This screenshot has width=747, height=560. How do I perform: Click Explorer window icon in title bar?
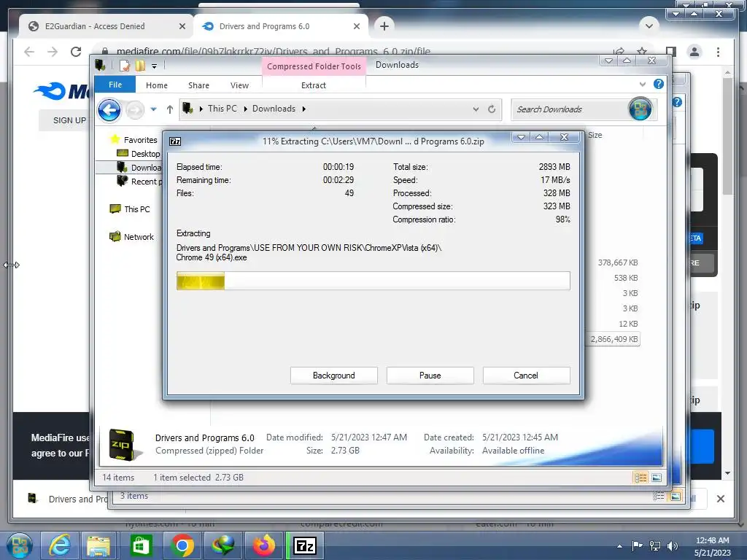click(x=100, y=65)
